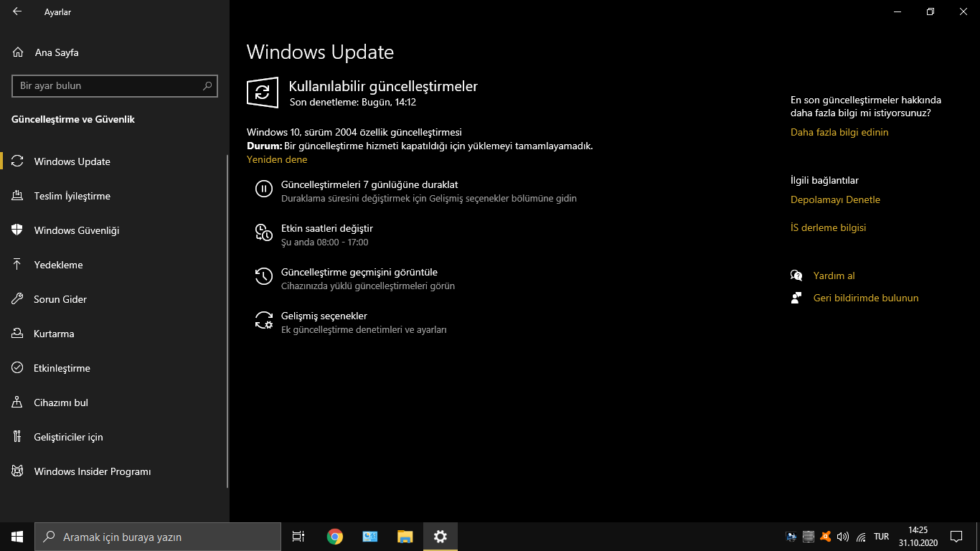Click the history icon for Güncelleştirme geçmişini görüntüle
Image resolution: width=980 pixels, height=551 pixels.
[x=264, y=276]
